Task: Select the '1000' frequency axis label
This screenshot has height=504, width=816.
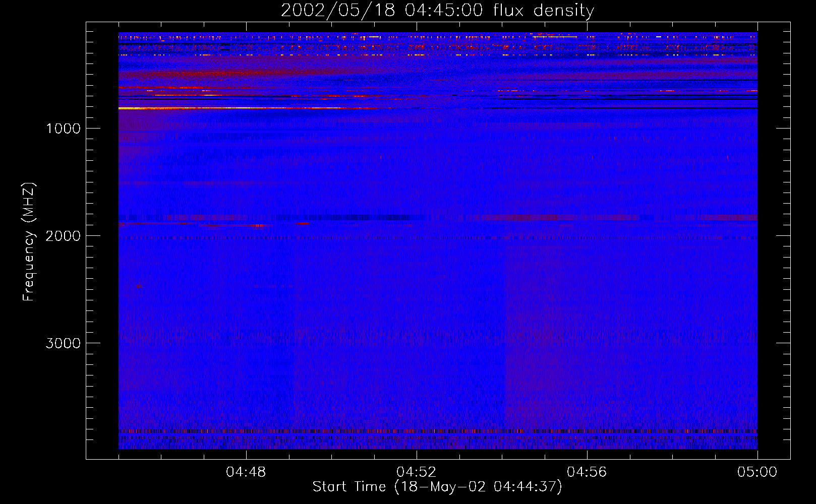Action: (63, 129)
